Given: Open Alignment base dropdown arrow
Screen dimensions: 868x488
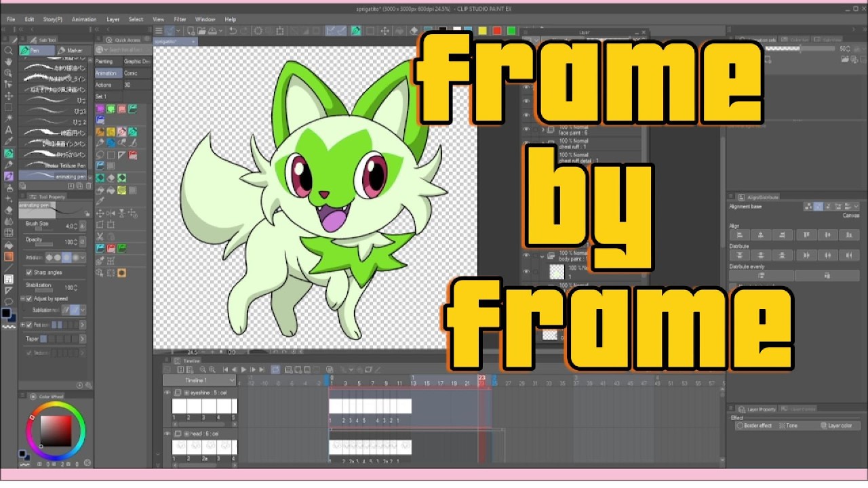Looking at the screenshot, I should [x=857, y=206].
